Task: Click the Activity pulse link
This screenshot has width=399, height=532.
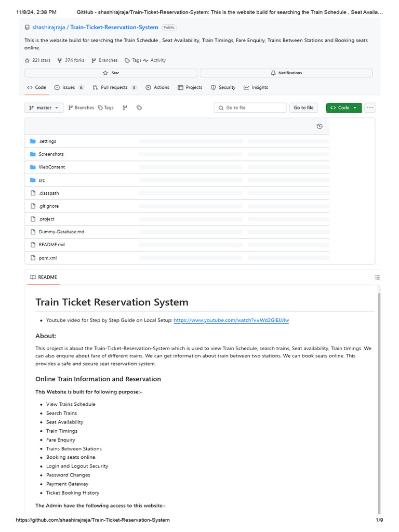Action: pyautogui.click(x=155, y=60)
